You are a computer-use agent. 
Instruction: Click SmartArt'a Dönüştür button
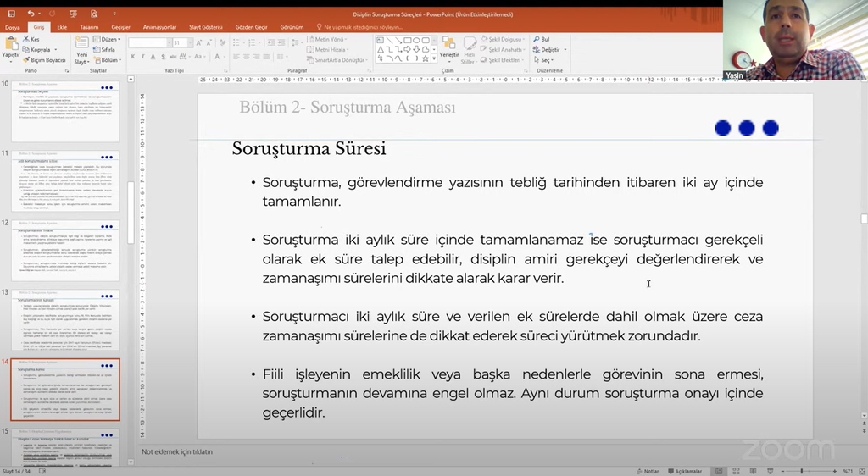tap(336, 59)
